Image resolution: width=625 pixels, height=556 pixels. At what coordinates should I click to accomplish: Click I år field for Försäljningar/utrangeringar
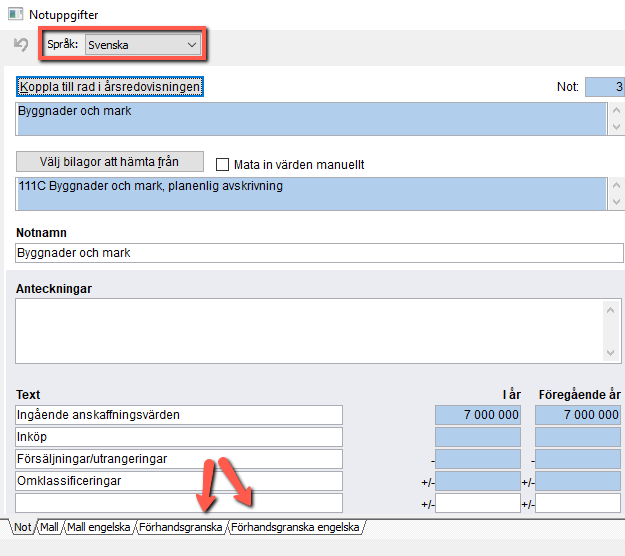tap(478, 459)
